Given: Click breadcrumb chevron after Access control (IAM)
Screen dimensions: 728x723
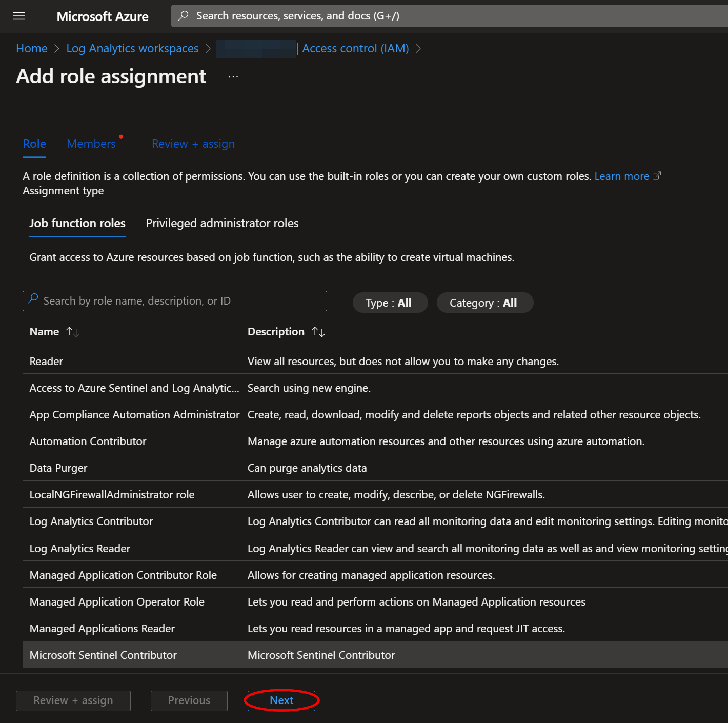Looking at the screenshot, I should click(x=418, y=48).
